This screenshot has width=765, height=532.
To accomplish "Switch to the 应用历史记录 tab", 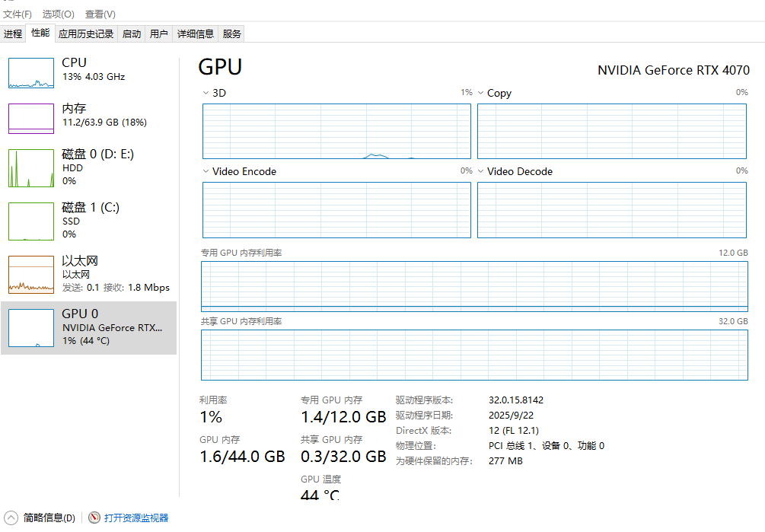I will coord(86,33).
